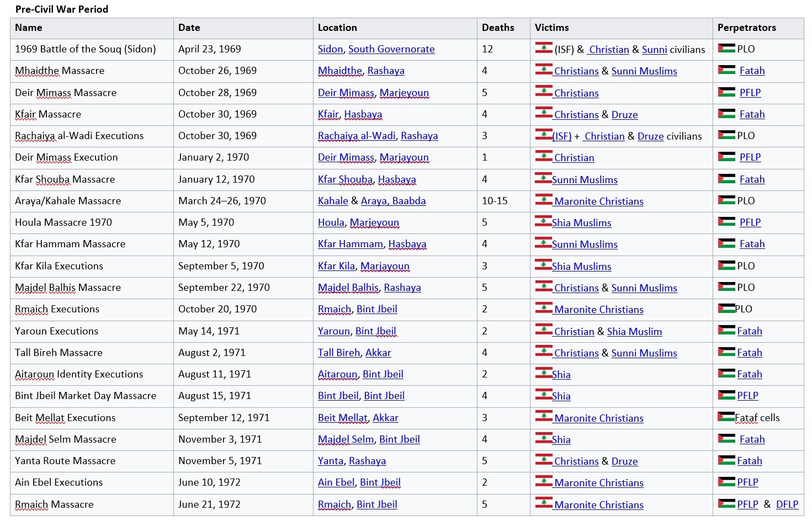Click Palestinian flag in Beit Mellat Executions row
The width and height of the screenshot is (812, 521).
pos(726,417)
